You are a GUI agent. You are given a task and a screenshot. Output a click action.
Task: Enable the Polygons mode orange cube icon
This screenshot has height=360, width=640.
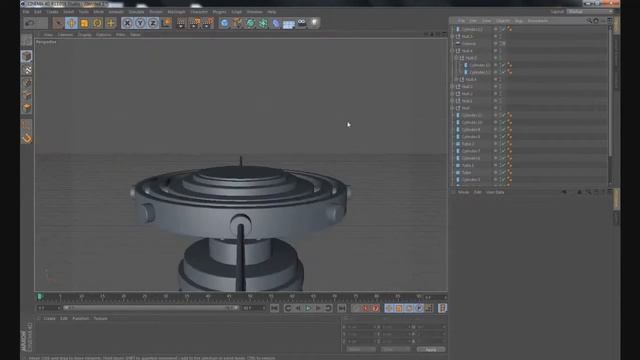pyautogui.click(x=27, y=108)
